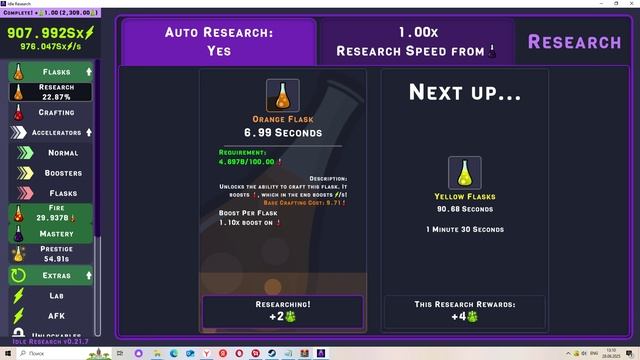This screenshot has height=360, width=640.
Task: Click the 907.992Sx energy counter
Action: (51, 33)
